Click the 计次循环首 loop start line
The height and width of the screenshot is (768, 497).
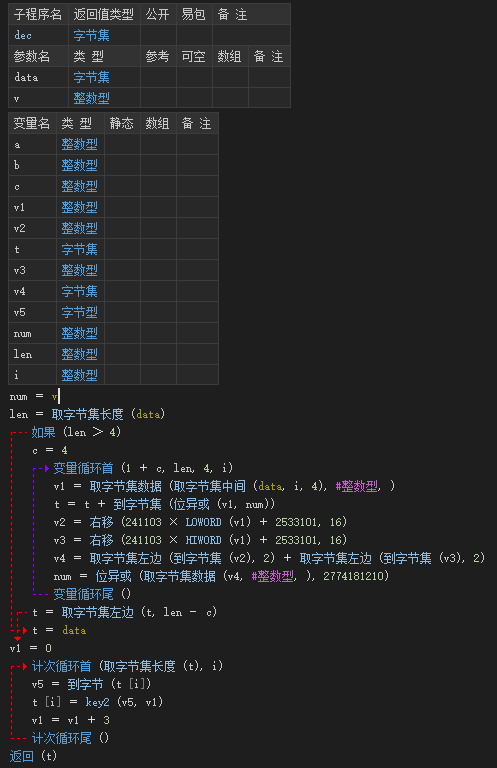click(x=127, y=666)
